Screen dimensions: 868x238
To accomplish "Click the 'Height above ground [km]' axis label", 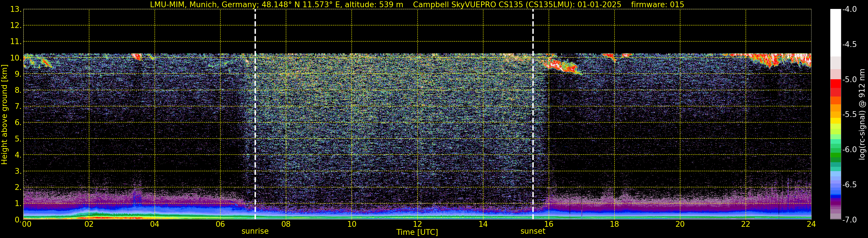I will coord(4,115).
